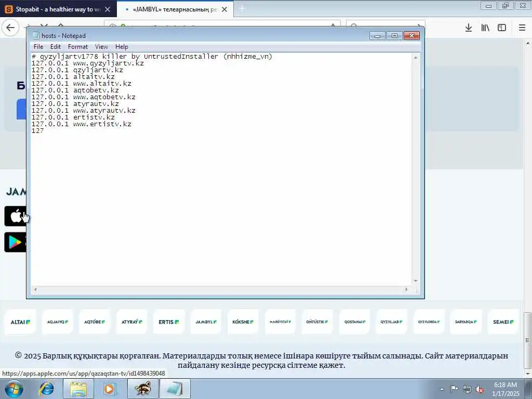Click the JAMBYL channel logo
532x399 pixels.
coord(206,322)
